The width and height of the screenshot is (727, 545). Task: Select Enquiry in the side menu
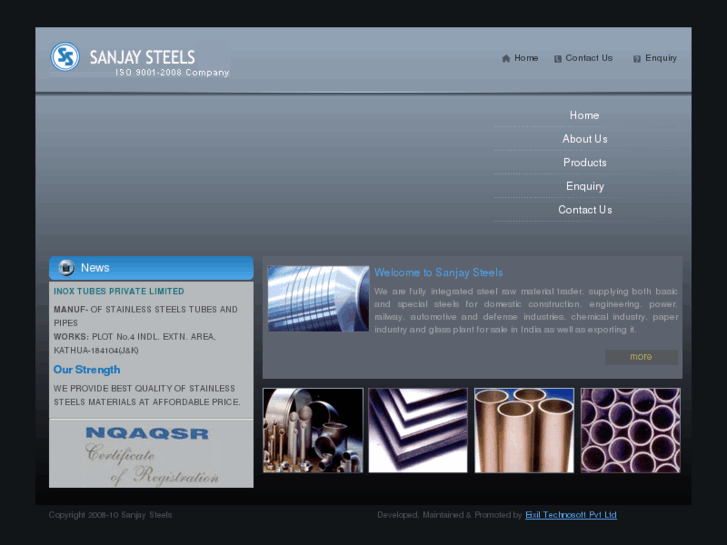[x=585, y=186]
